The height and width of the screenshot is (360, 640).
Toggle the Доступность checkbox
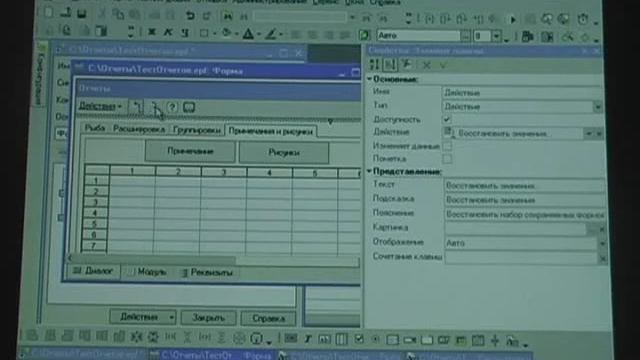pyautogui.click(x=447, y=120)
